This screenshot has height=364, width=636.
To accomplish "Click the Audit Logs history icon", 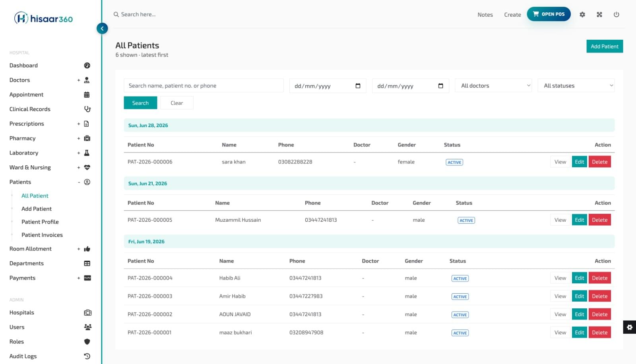I will click(87, 356).
